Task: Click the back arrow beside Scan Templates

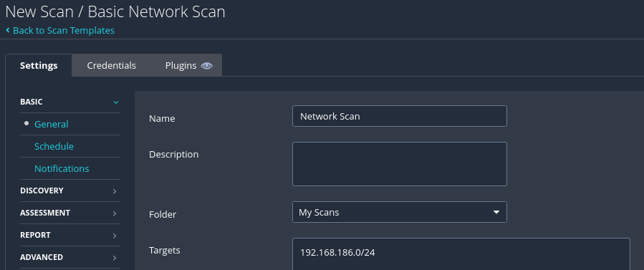Action: 7,30
